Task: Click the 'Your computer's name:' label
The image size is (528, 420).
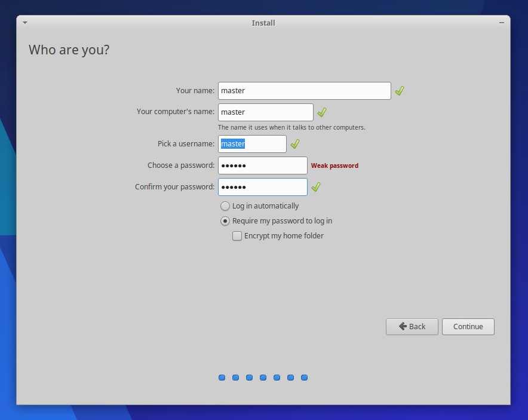Action: click(176, 112)
